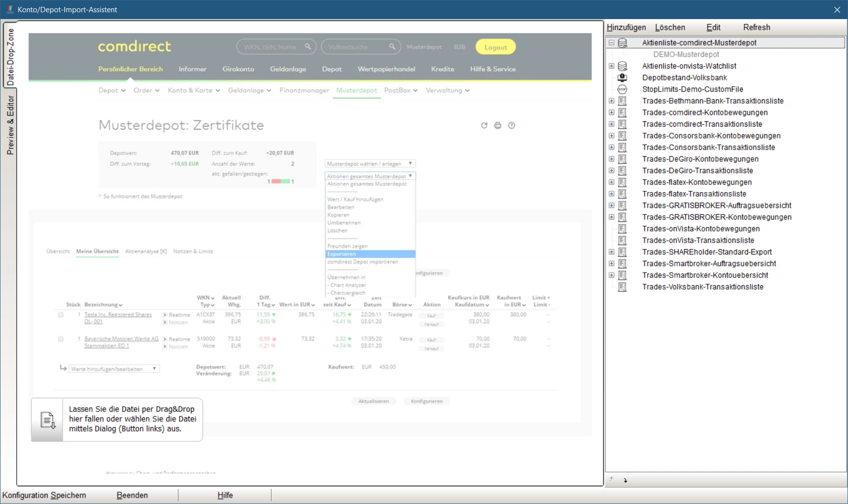848x504 pixels.
Task: Click the list icon of Trades-onVista-Transaktionsliste
Action: (x=622, y=241)
